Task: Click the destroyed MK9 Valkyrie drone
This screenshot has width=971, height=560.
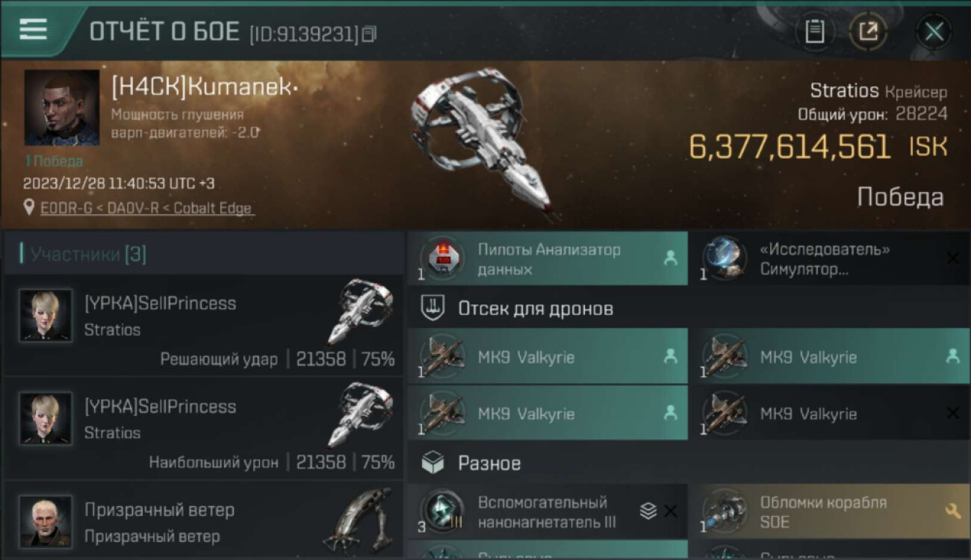Action: click(x=831, y=413)
